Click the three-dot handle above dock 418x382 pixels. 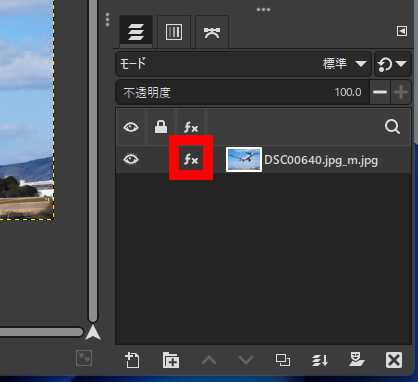pyautogui.click(x=263, y=10)
